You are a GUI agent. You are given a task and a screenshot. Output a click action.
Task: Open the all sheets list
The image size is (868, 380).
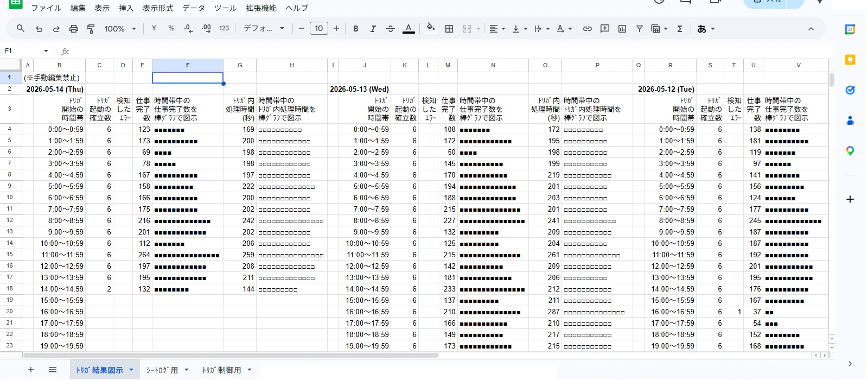(53, 370)
